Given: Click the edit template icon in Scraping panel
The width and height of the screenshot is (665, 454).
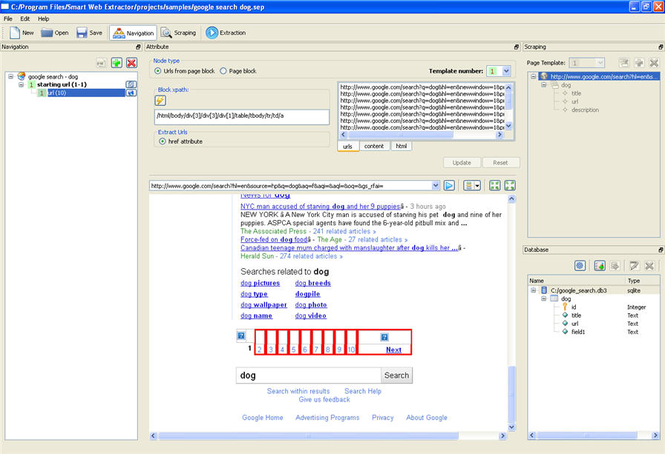Looking at the screenshot, I should [x=623, y=63].
